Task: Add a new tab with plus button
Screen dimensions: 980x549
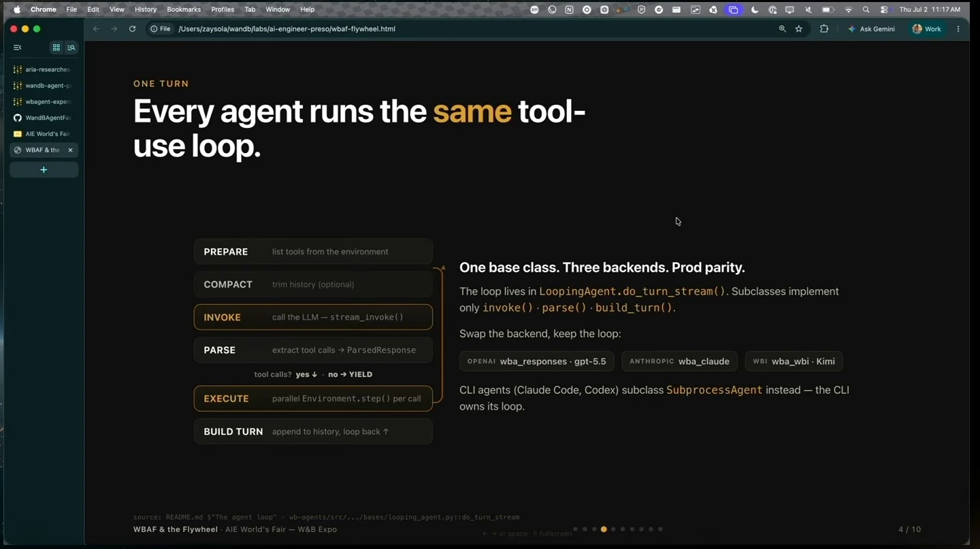Action: click(x=44, y=169)
